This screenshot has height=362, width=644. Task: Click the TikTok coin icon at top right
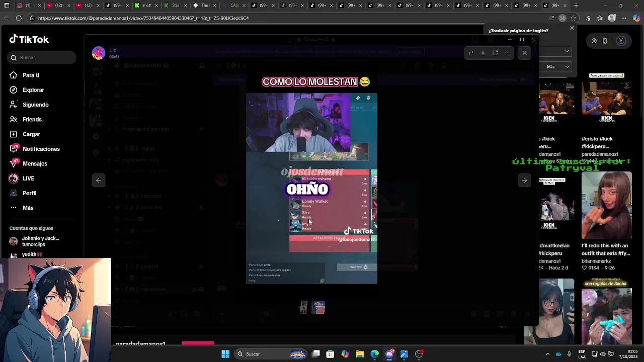pyautogui.click(x=594, y=41)
